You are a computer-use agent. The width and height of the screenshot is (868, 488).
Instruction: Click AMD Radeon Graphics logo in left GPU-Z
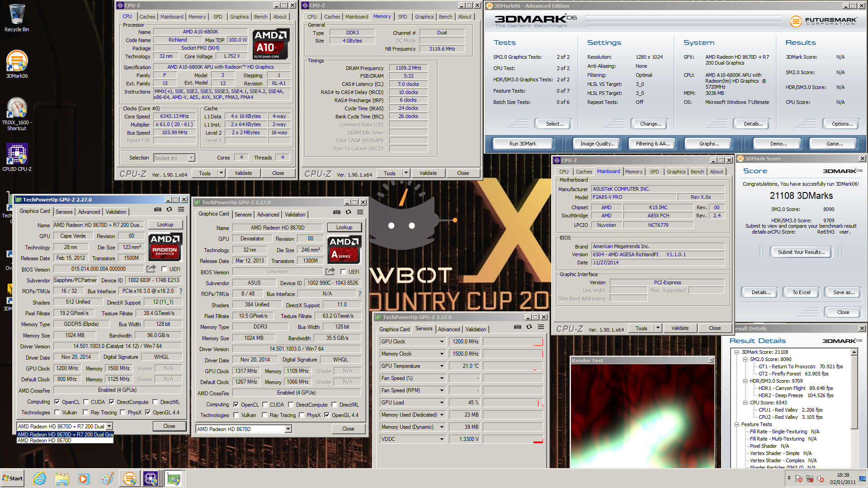[165, 247]
